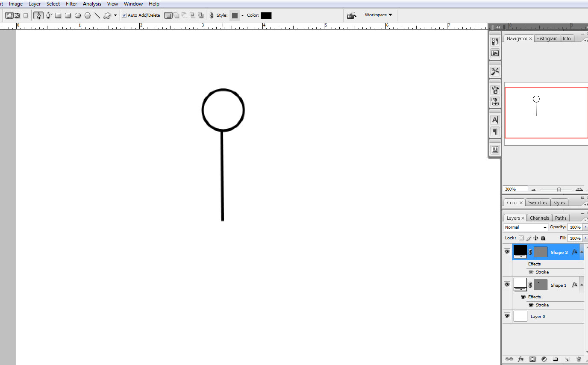
Task: Disable the Auto Add/Delete checkbox
Action: pyautogui.click(x=124, y=15)
